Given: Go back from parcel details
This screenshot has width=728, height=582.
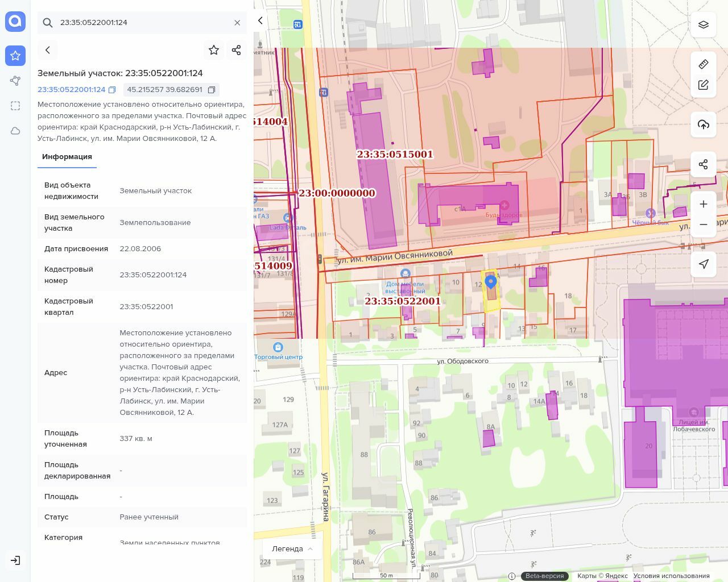Looking at the screenshot, I should pos(48,50).
